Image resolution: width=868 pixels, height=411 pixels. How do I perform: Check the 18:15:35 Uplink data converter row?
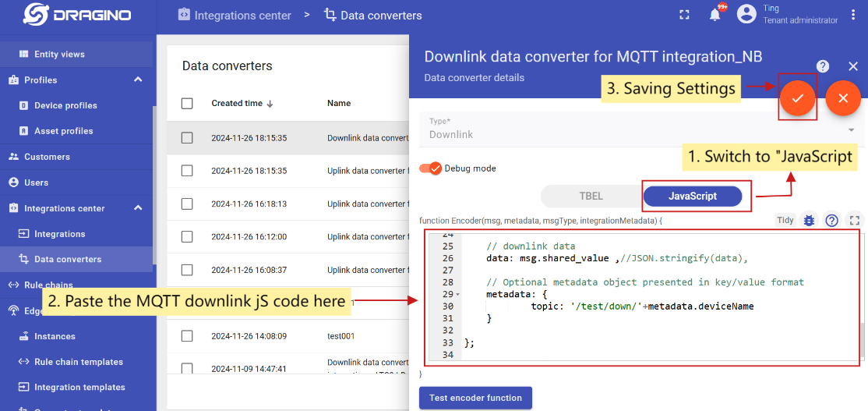[187, 171]
